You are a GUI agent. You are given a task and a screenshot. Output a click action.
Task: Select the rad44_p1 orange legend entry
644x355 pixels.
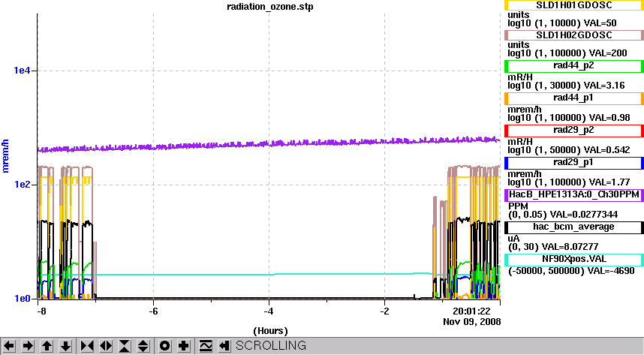pyautogui.click(x=573, y=98)
